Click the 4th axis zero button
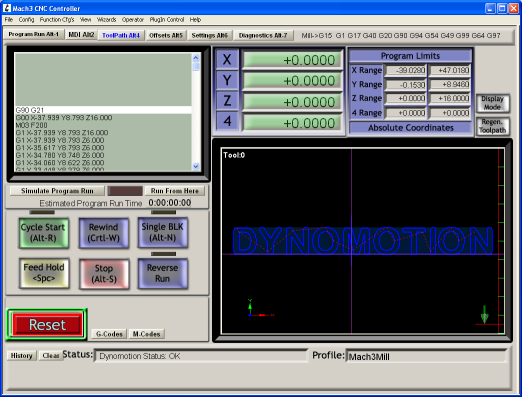 coord(227,121)
